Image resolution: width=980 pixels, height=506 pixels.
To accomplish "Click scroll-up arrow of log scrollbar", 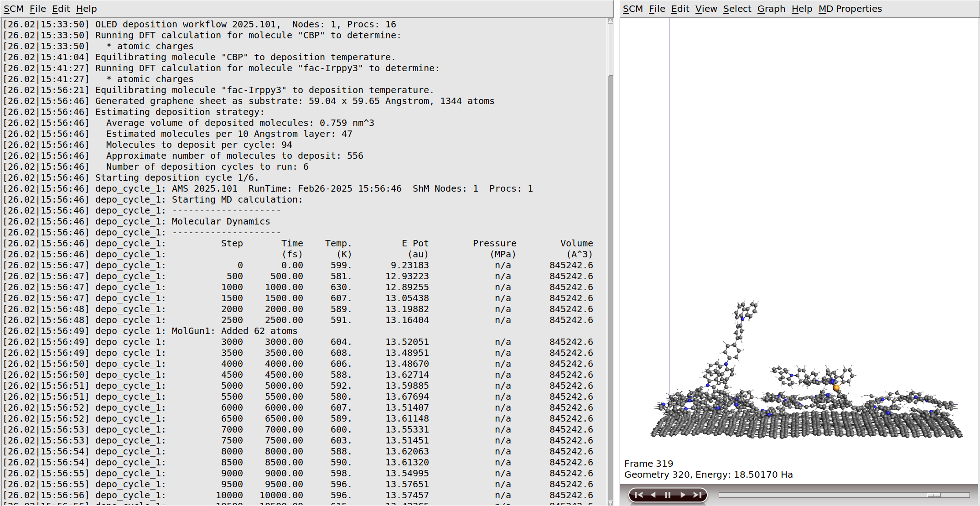I will (x=611, y=21).
